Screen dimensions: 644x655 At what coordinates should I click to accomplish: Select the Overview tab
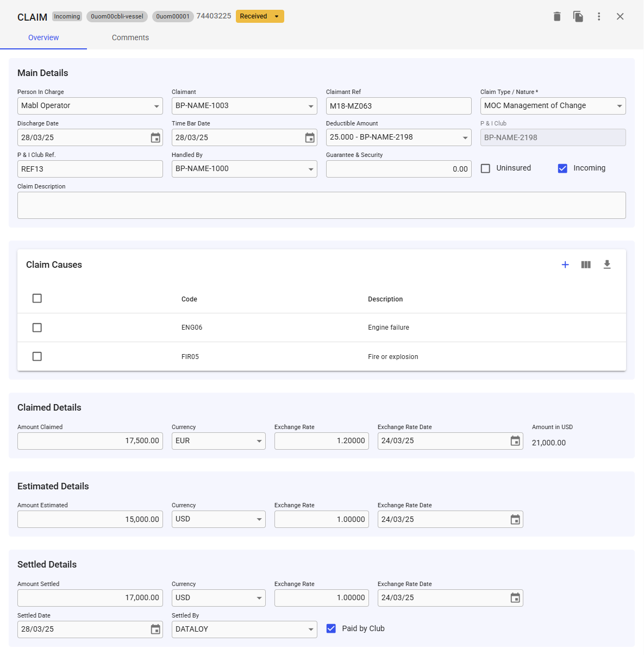43,37
